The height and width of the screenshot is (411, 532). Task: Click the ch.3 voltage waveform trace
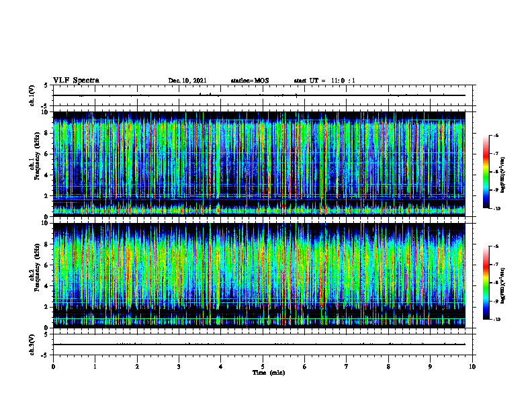[x=259, y=345]
